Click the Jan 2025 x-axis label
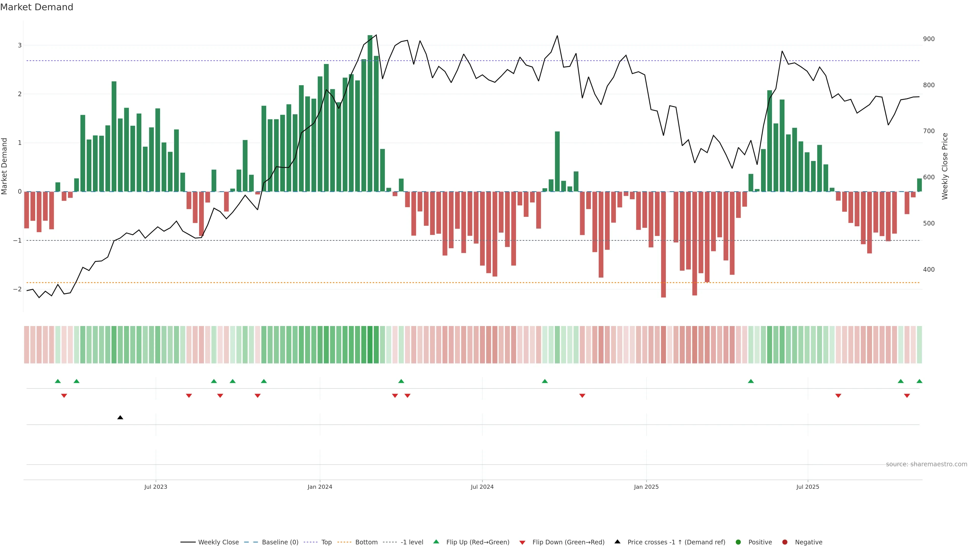Image resolution: width=980 pixels, height=551 pixels. pyautogui.click(x=646, y=487)
